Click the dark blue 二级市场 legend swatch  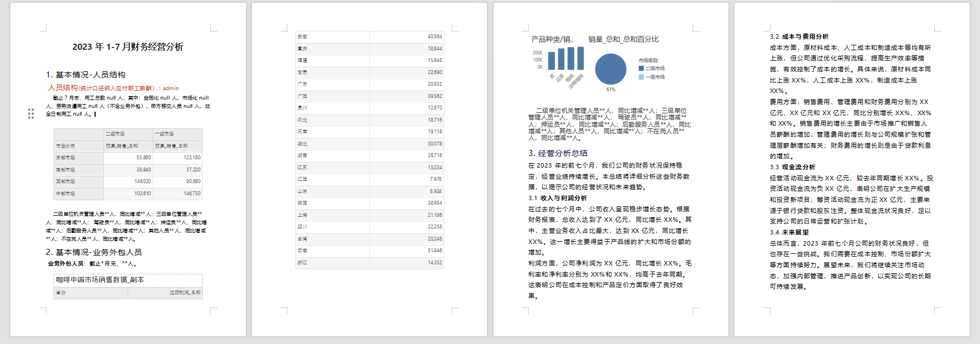click(x=641, y=69)
